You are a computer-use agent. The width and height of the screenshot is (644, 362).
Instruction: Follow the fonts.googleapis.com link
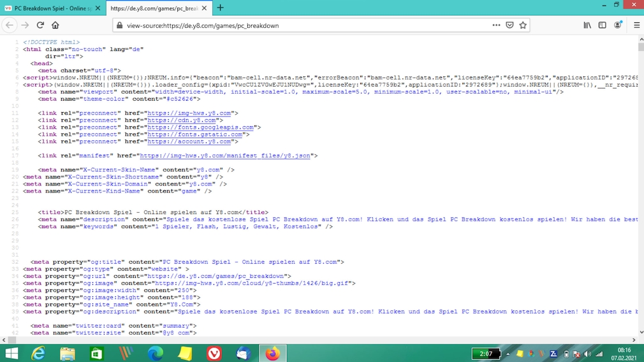pos(201,127)
